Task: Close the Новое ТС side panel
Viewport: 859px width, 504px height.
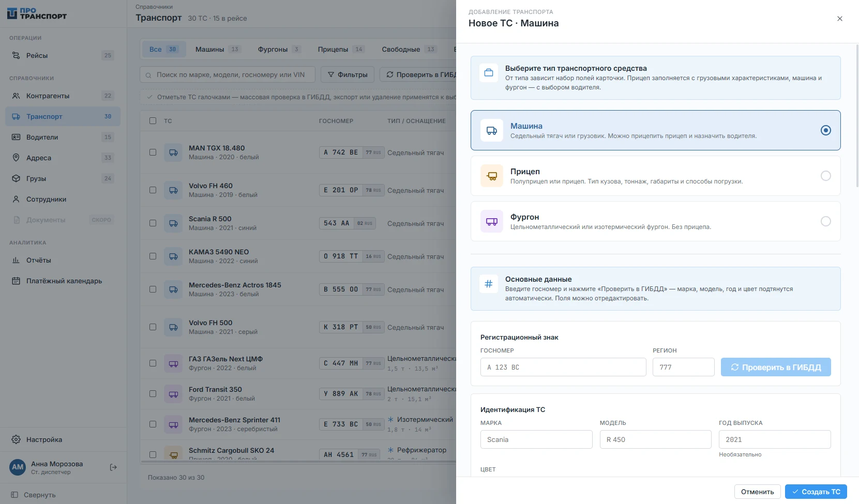Action: [840, 19]
